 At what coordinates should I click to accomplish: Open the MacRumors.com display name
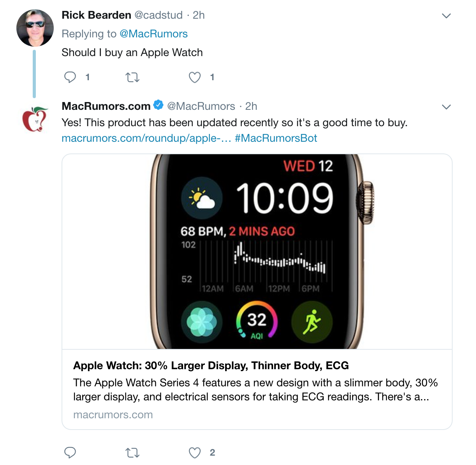click(106, 106)
